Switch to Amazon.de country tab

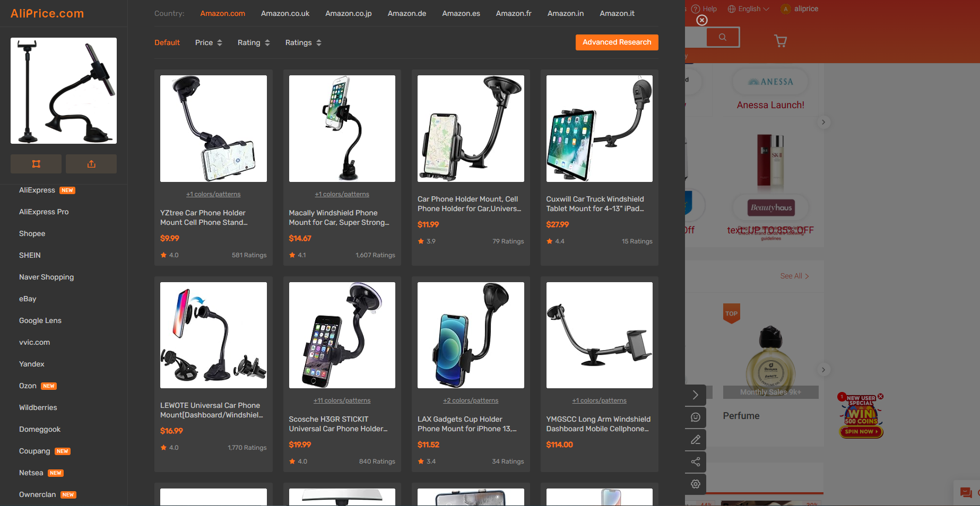pos(407,13)
